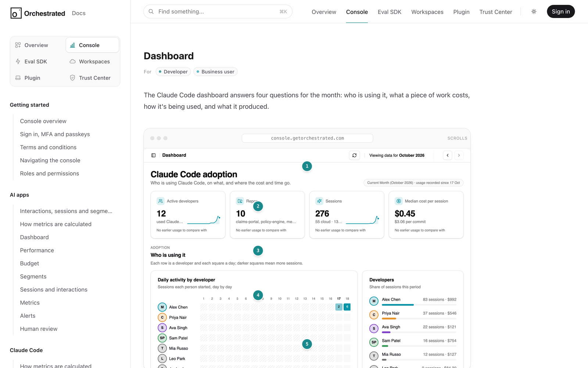Click the console.getorchestrated.com address bar
588x368 pixels.
[307, 138]
